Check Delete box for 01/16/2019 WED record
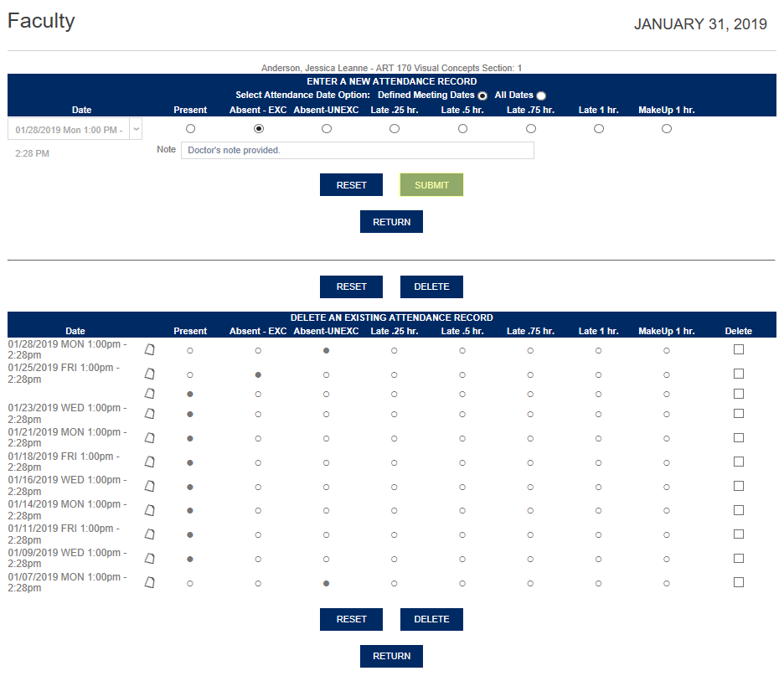 (739, 486)
